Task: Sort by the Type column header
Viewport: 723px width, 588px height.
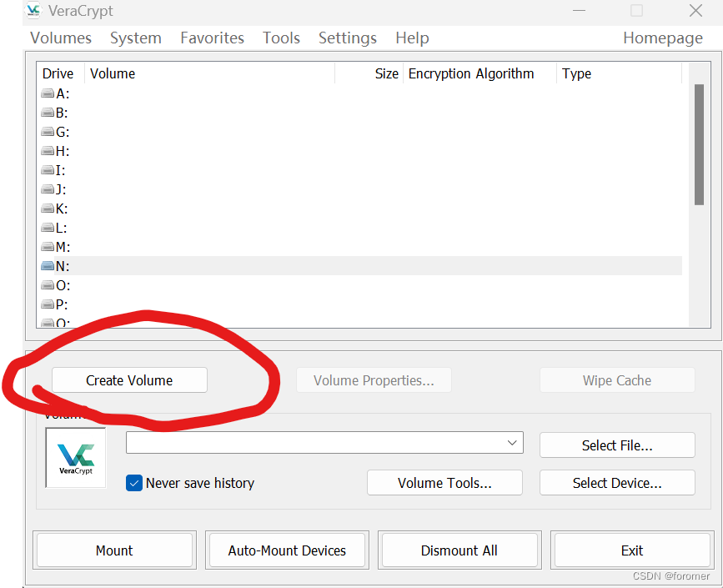Action: pyautogui.click(x=620, y=73)
